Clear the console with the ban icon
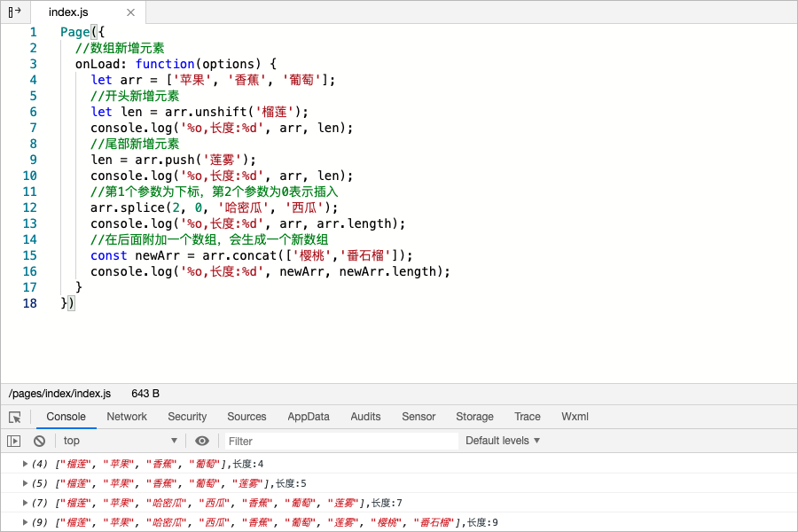 (39, 441)
